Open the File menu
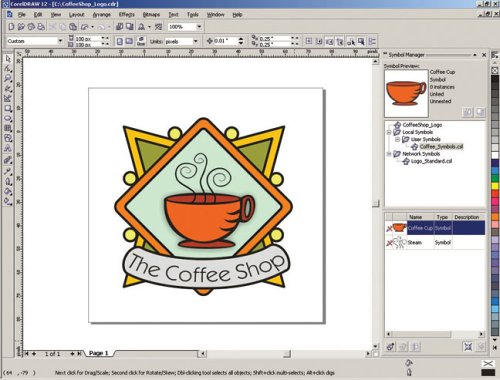 [x=22, y=15]
